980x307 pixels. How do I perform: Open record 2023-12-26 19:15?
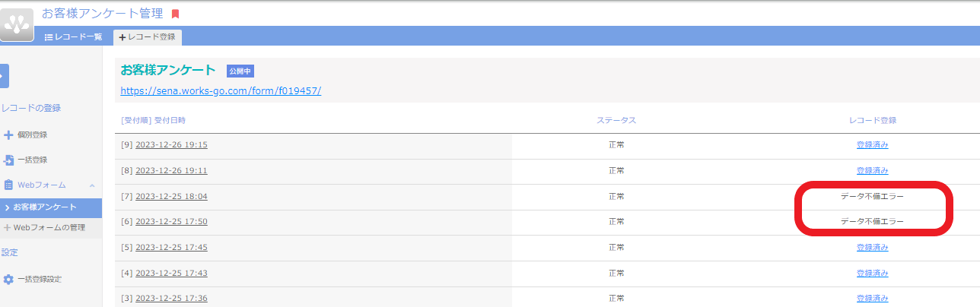[171, 144]
